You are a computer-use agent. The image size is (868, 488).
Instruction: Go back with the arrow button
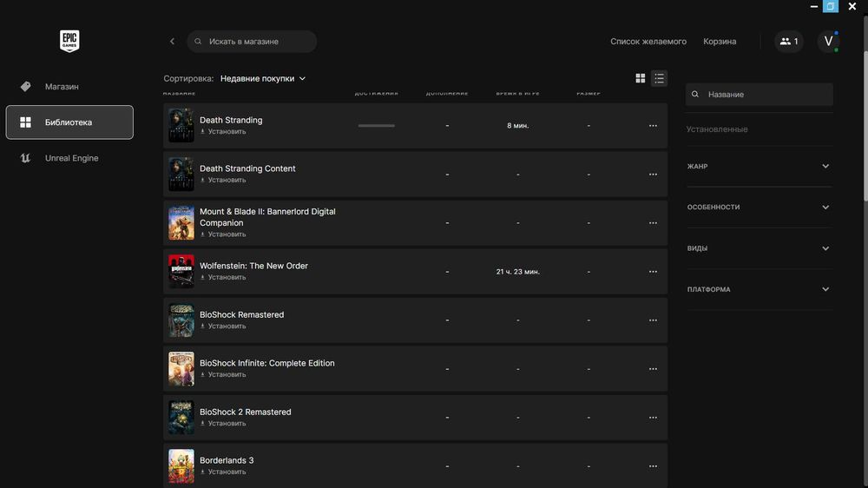(x=172, y=42)
